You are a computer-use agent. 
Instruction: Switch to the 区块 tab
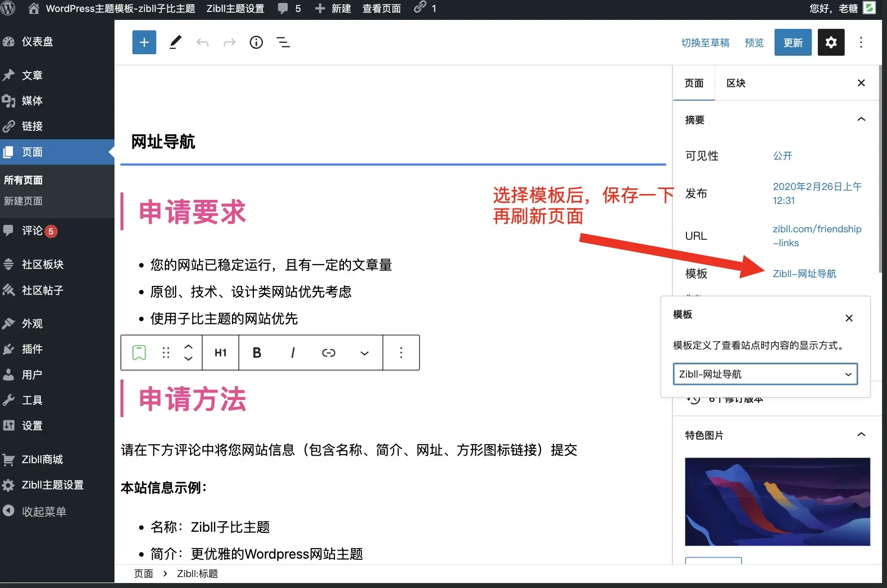point(736,83)
